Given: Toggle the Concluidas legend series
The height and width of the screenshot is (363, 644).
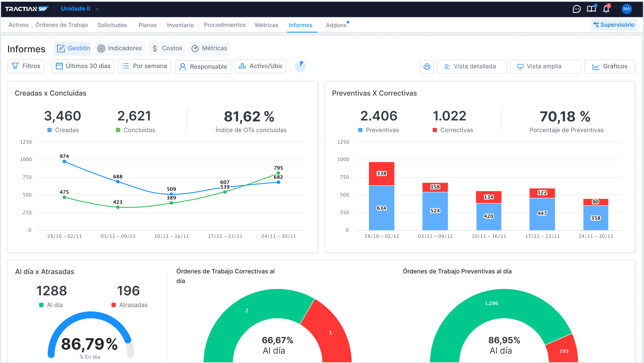Looking at the screenshot, I should coord(136,130).
